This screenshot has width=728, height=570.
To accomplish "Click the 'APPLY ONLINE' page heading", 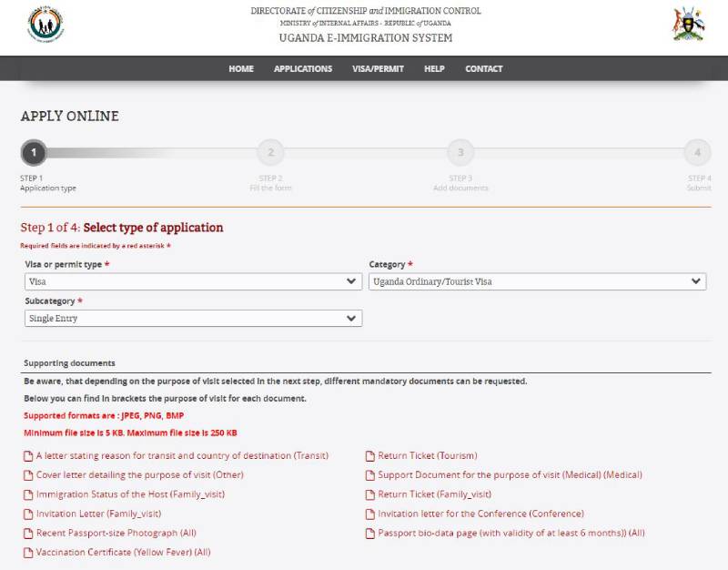I will pos(70,117).
